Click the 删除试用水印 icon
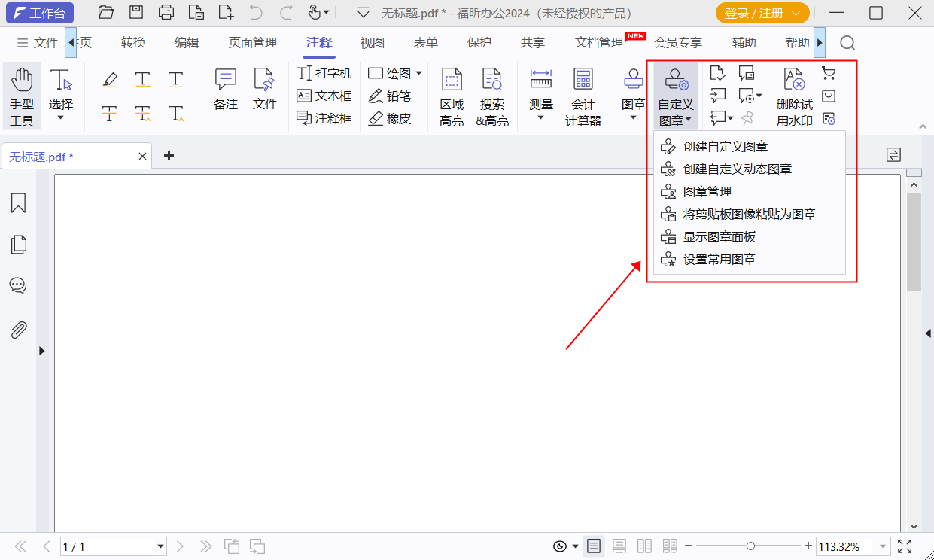The image size is (934, 560). click(x=794, y=96)
